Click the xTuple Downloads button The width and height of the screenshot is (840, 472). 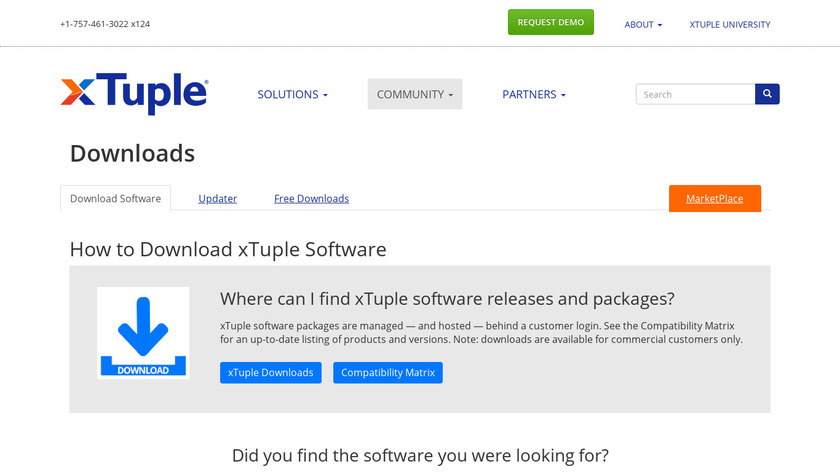click(x=271, y=373)
